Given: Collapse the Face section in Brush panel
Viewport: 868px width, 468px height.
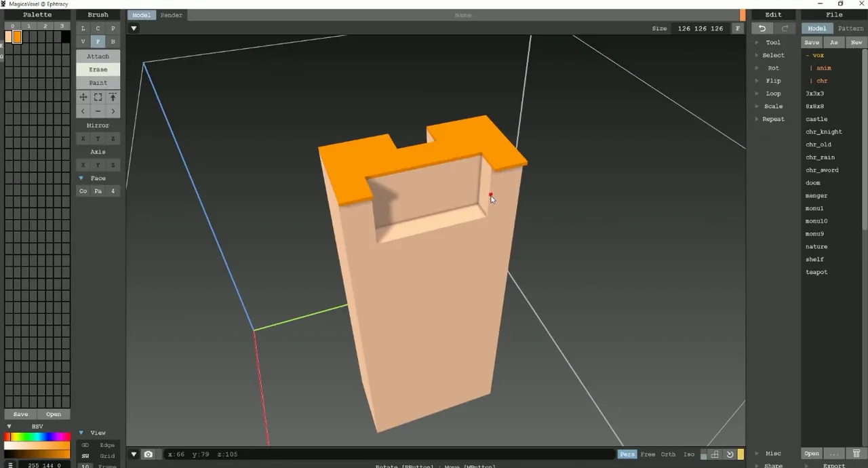Looking at the screenshot, I should [x=81, y=178].
